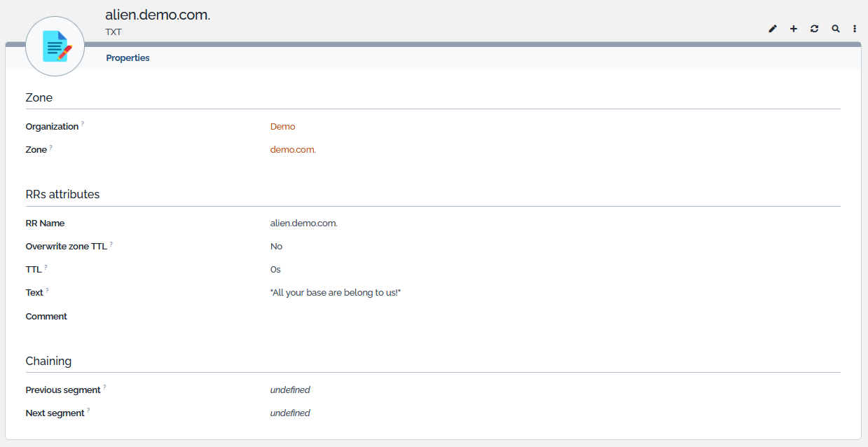
Task: Switch to the Properties tab
Action: pos(128,58)
